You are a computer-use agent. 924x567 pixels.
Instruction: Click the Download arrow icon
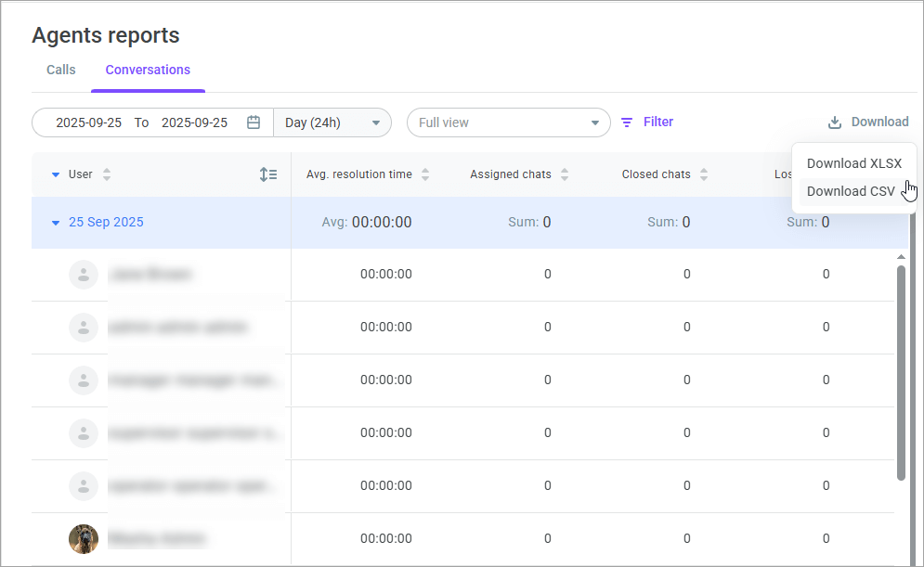coord(835,122)
